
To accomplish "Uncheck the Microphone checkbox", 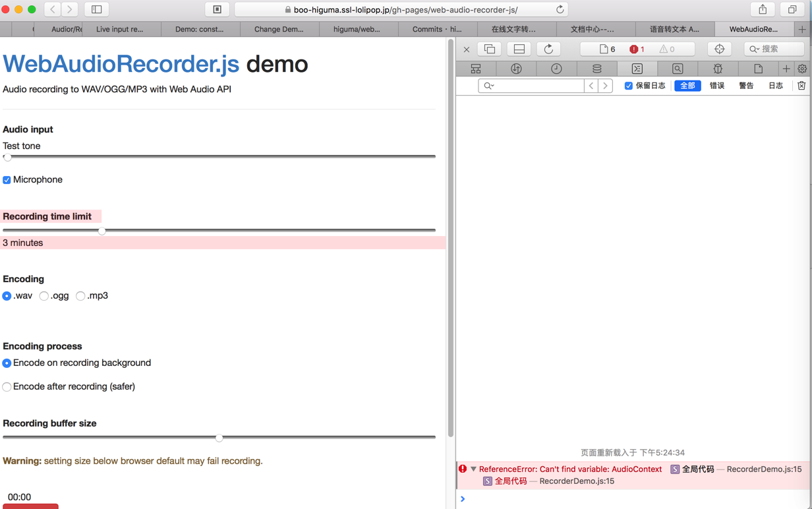I will click(x=7, y=179).
